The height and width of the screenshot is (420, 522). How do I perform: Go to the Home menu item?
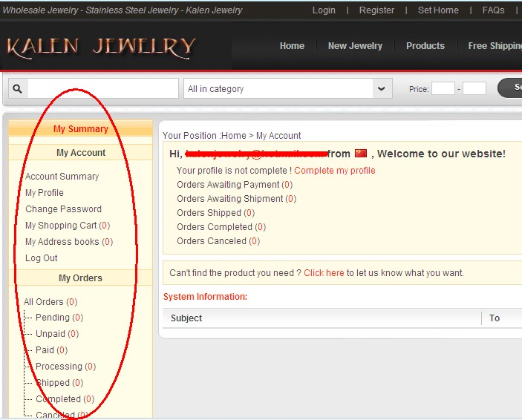292,45
